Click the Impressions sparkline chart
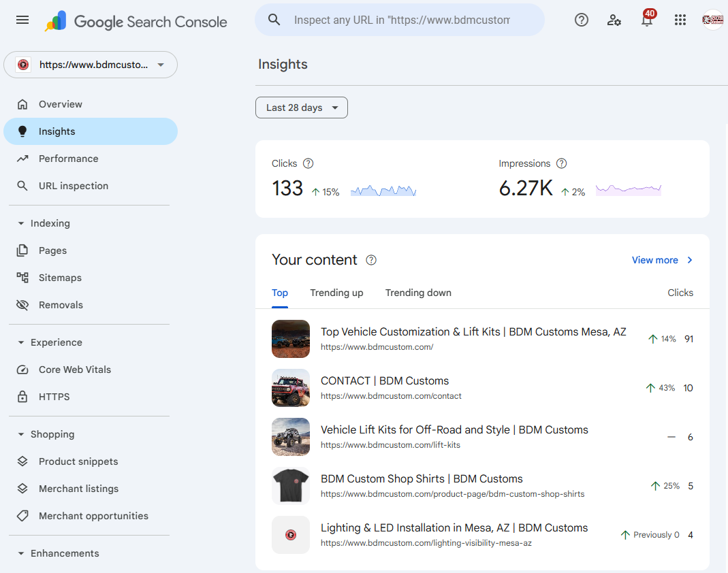 [629, 190]
